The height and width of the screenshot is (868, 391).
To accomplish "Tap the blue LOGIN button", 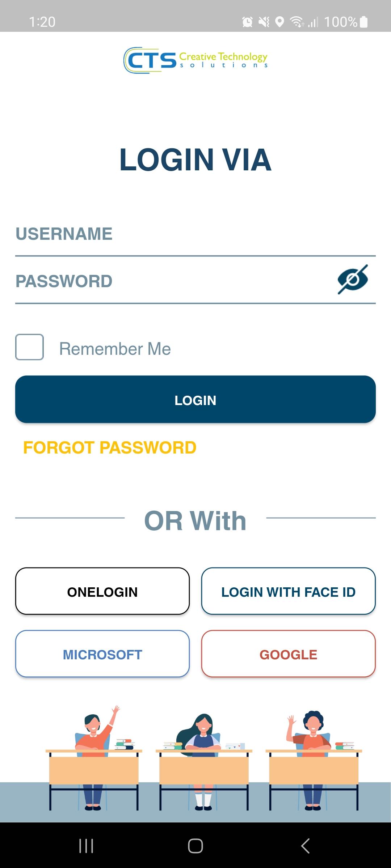I will (195, 399).
